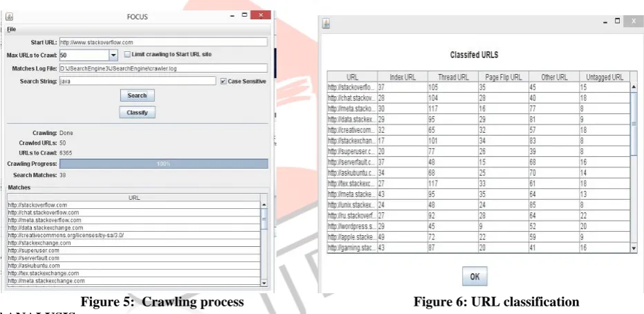
Task: Enable Limit crawling to Start URL site
Action: 127,54
